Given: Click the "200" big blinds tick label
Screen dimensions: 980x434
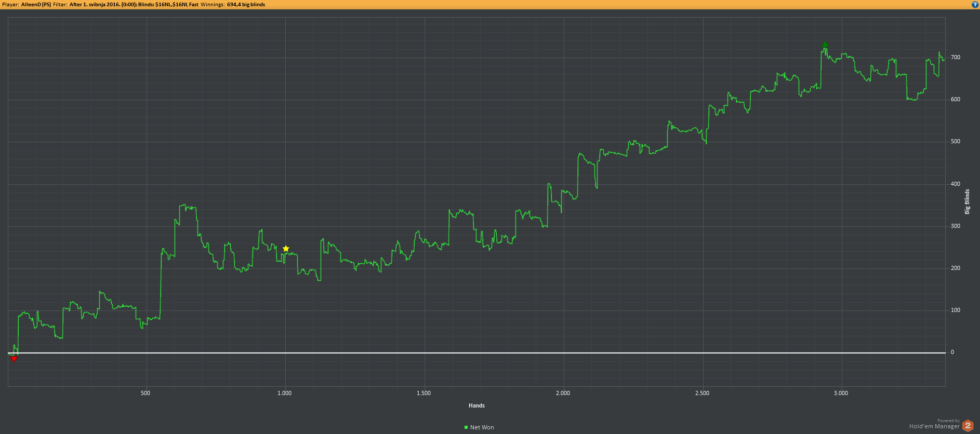Looking at the screenshot, I should tap(956, 268).
